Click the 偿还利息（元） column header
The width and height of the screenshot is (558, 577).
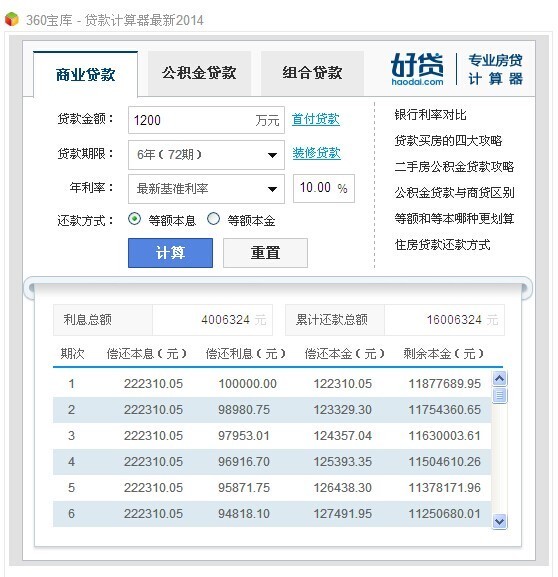[x=246, y=354]
